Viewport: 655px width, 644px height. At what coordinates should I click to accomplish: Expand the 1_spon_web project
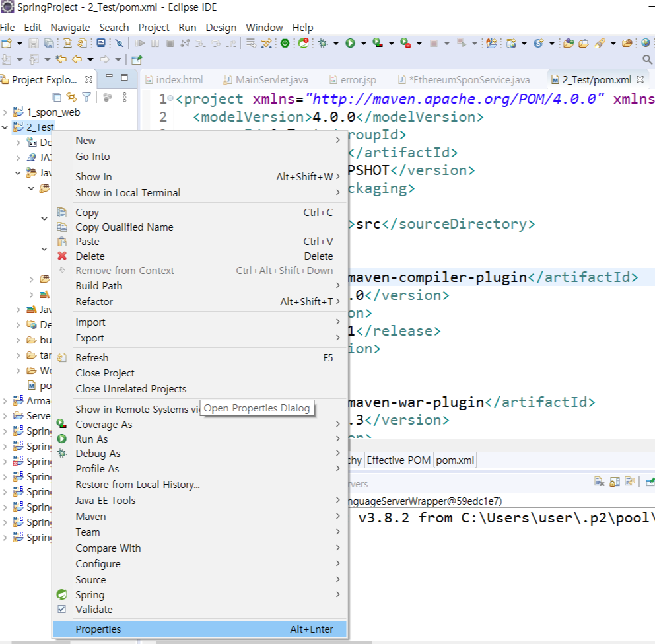(x=5, y=112)
